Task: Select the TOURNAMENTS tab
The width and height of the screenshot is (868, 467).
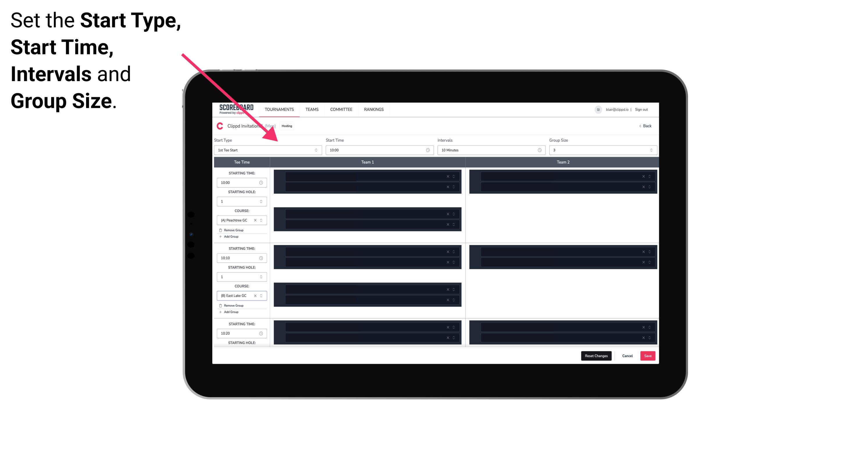Action: click(279, 109)
